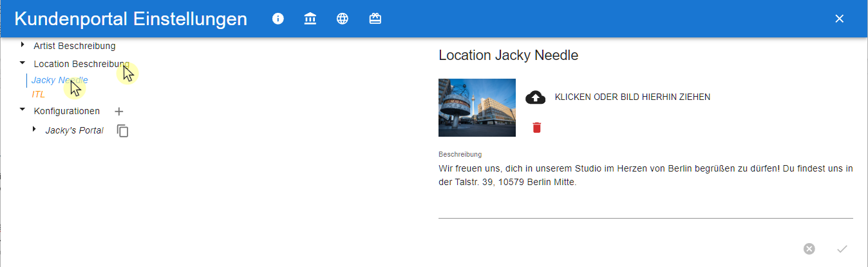Viewport: 868px width, 267px height.
Task: Click the 'Kundenportal Einstellungen' title
Action: pos(131,19)
